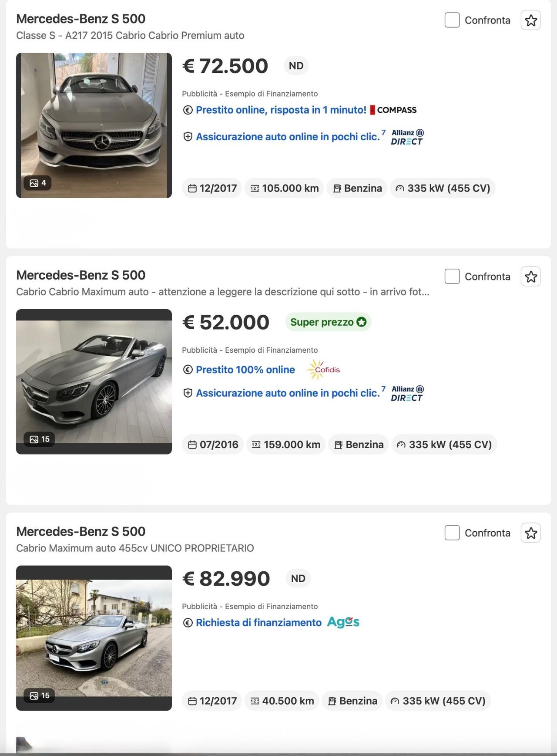Click the Allianz Direct logo on first listing
Image resolution: width=557 pixels, height=756 pixels.
point(406,136)
